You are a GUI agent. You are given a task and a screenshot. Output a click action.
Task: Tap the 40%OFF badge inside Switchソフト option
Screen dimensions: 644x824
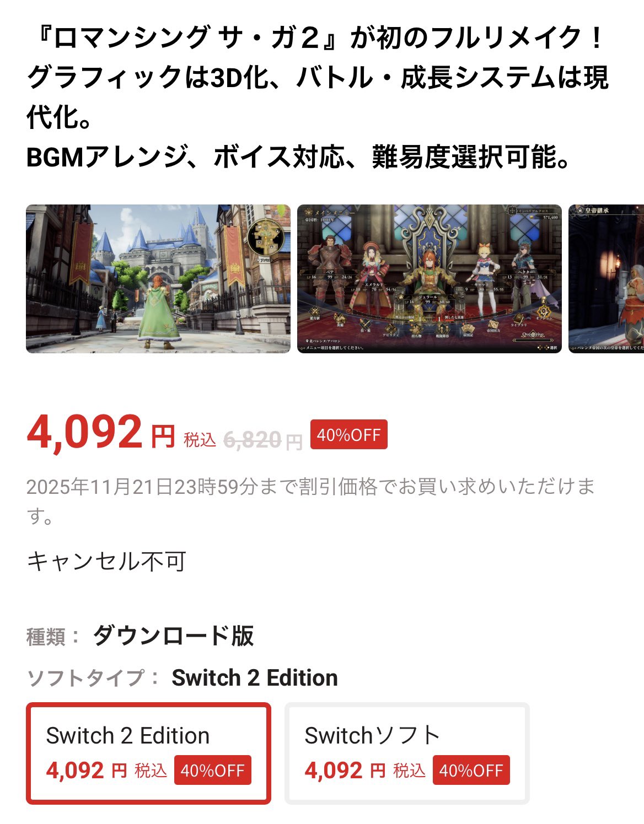471,770
